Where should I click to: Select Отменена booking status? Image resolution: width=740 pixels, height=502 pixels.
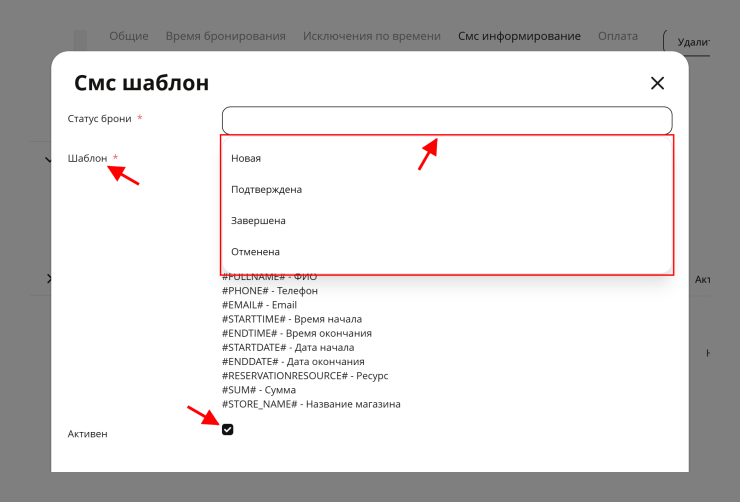[x=447, y=251]
